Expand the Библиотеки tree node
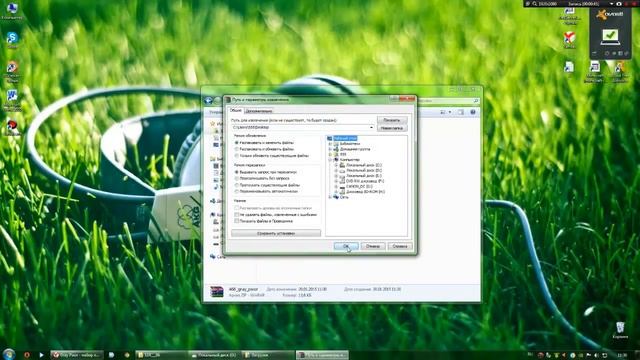Screen dimensions: 640x360 point(330,144)
